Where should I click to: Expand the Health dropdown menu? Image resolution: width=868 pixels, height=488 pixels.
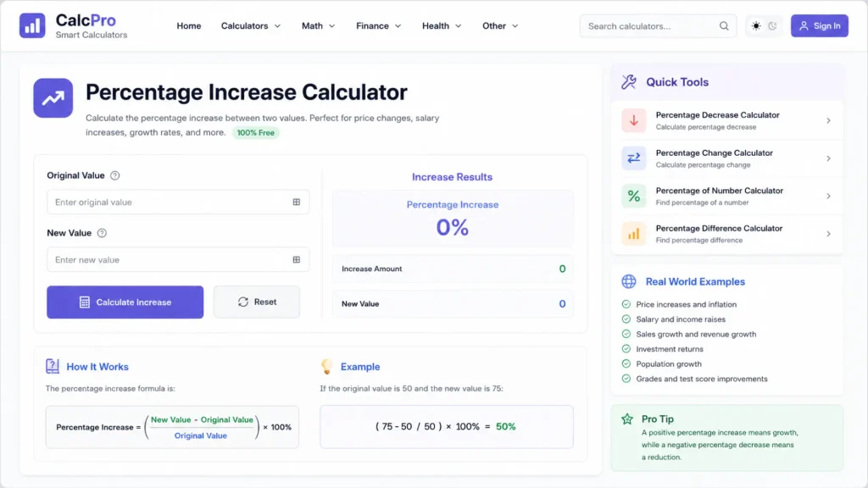click(442, 26)
